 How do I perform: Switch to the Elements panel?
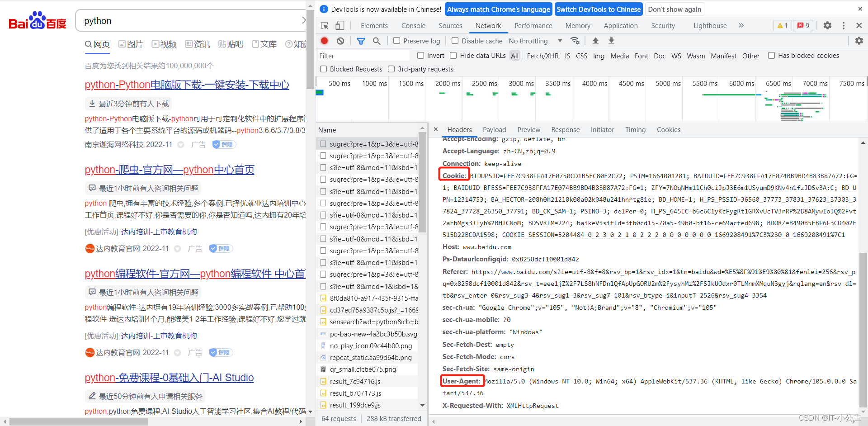[x=374, y=26]
